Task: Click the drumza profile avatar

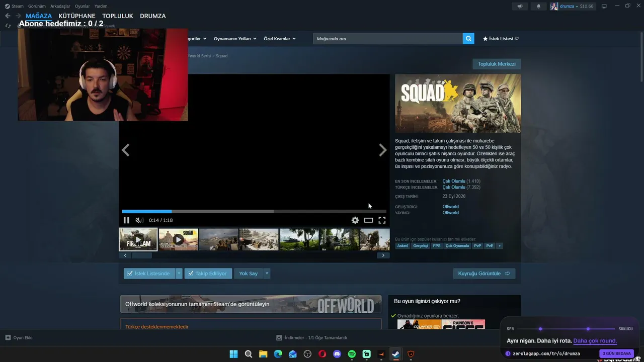Action: 554,6
